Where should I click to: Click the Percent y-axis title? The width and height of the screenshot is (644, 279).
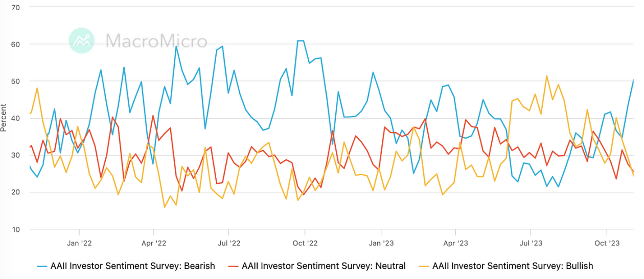(4, 118)
